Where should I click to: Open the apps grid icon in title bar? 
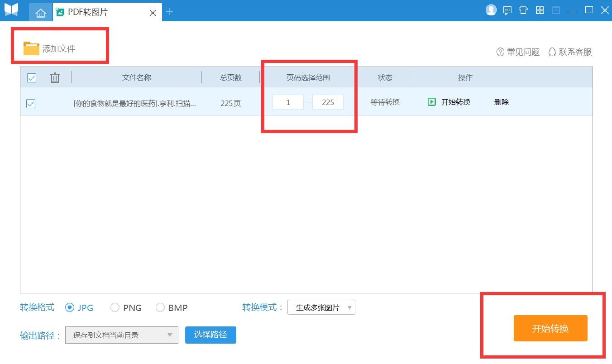pyautogui.click(x=540, y=10)
